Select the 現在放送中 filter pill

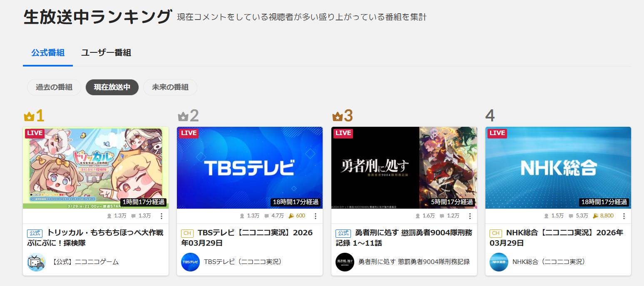(112, 87)
